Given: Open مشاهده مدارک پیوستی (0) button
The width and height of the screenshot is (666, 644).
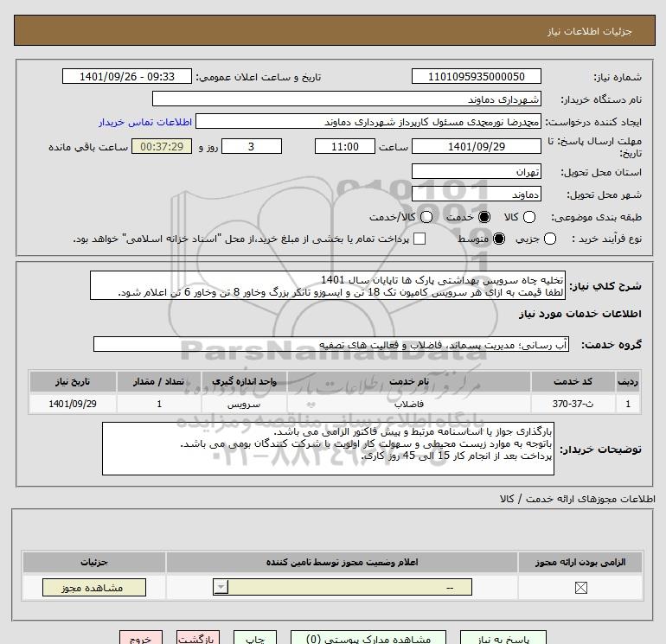Looking at the screenshot, I should coord(368,638).
